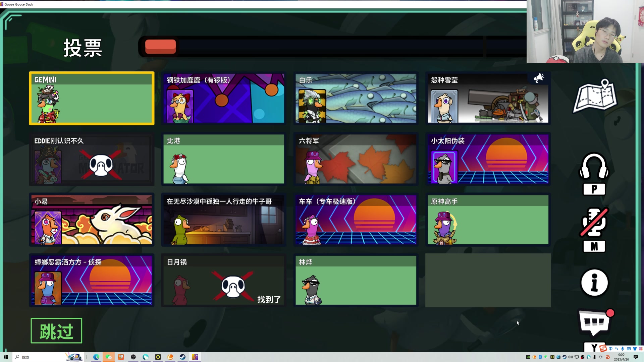The image size is (644, 362).
Task: Vote for 在无尽沙漠中孤独一人行走的牛子哥
Action: [x=224, y=220]
